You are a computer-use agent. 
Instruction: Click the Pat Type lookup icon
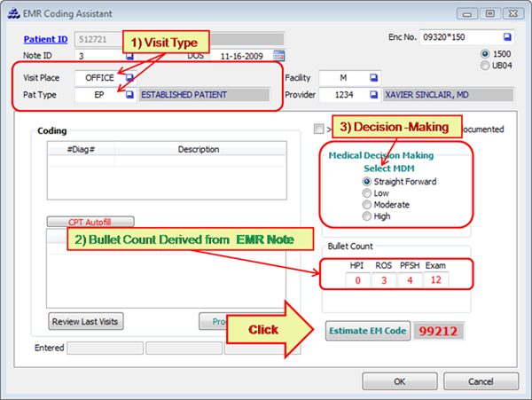129,94
